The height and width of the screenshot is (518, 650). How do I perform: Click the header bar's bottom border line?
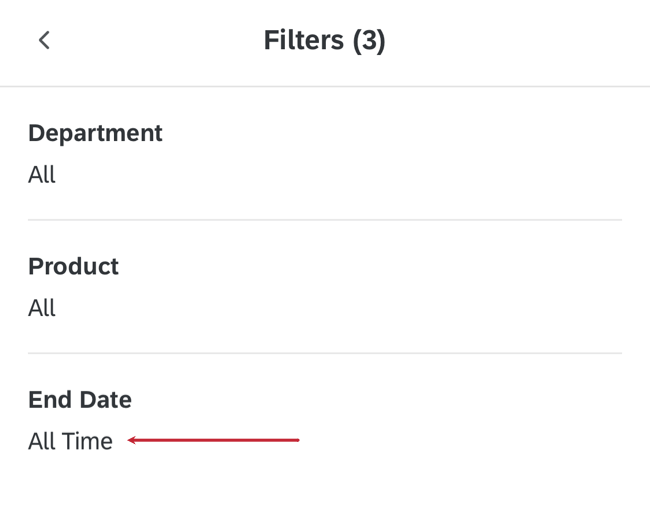324,86
